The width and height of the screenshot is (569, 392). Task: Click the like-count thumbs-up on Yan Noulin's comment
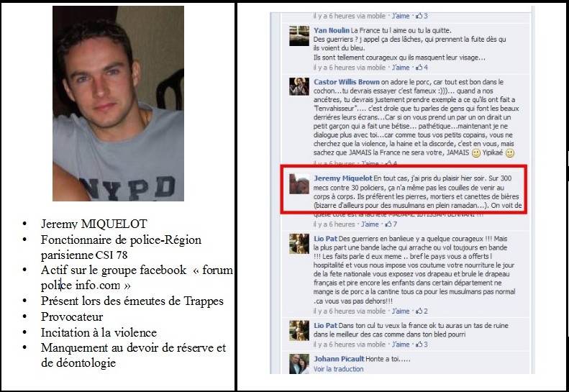(422, 68)
